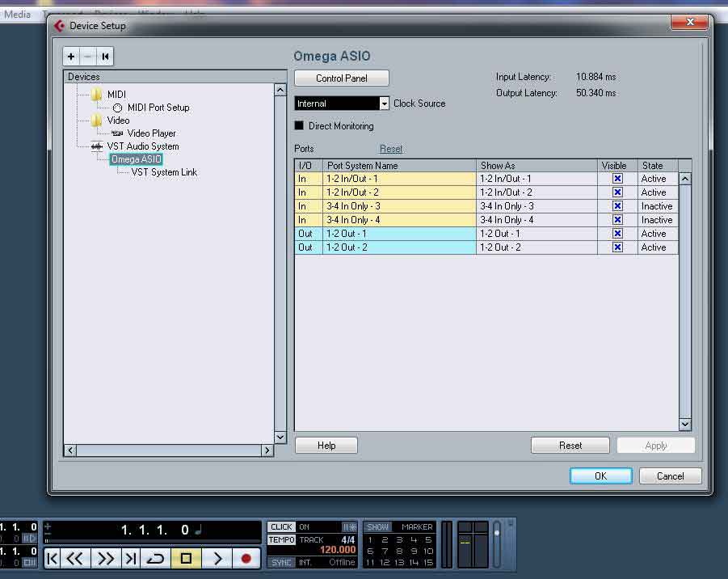Click the yellow stop button
The width and height of the screenshot is (728, 579).
[186, 558]
